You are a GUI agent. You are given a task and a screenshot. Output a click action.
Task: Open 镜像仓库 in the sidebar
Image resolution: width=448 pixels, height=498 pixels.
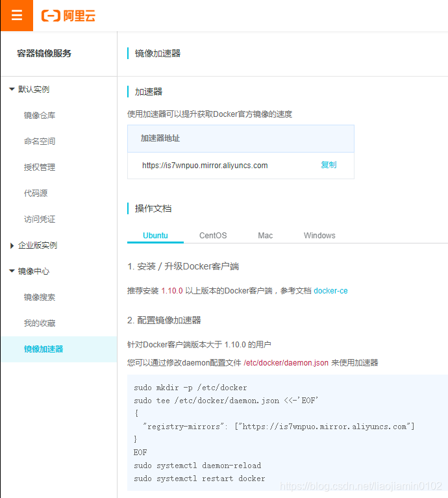coord(40,116)
